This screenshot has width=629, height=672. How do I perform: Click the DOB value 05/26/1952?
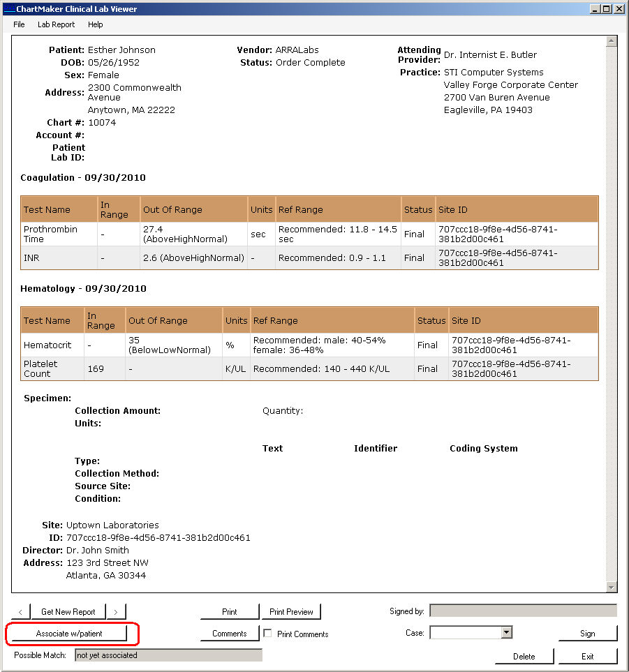pyautogui.click(x=114, y=62)
